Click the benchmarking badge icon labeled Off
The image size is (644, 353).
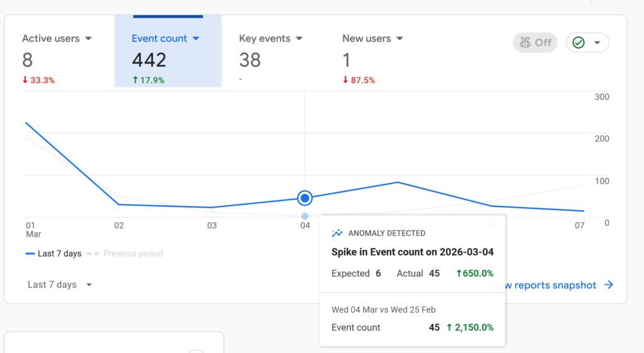pos(525,43)
